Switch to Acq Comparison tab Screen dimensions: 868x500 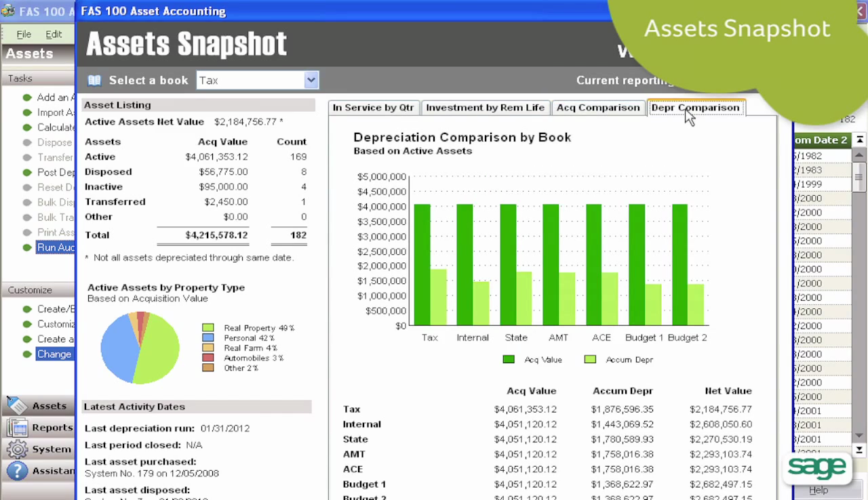click(598, 108)
